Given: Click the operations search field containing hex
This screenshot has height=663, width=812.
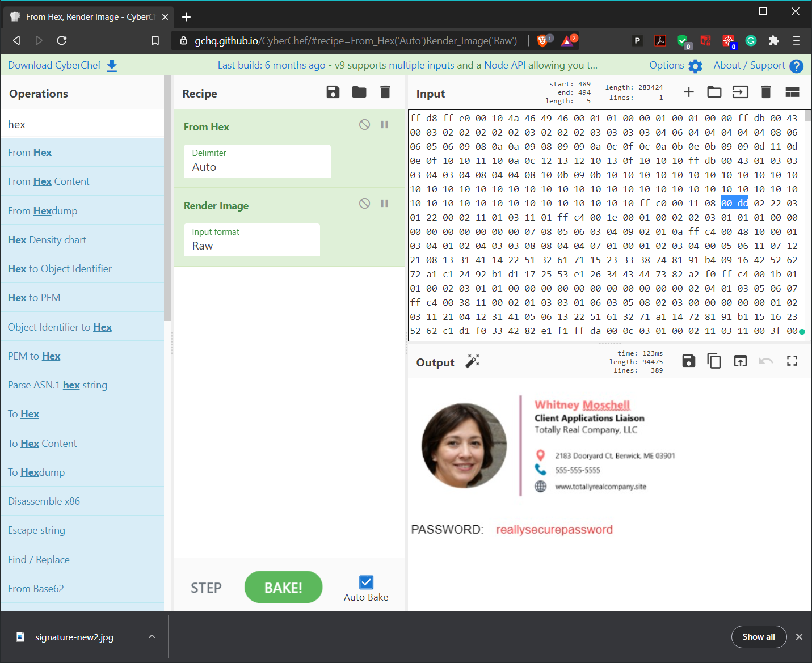Looking at the screenshot, I should tap(82, 124).
